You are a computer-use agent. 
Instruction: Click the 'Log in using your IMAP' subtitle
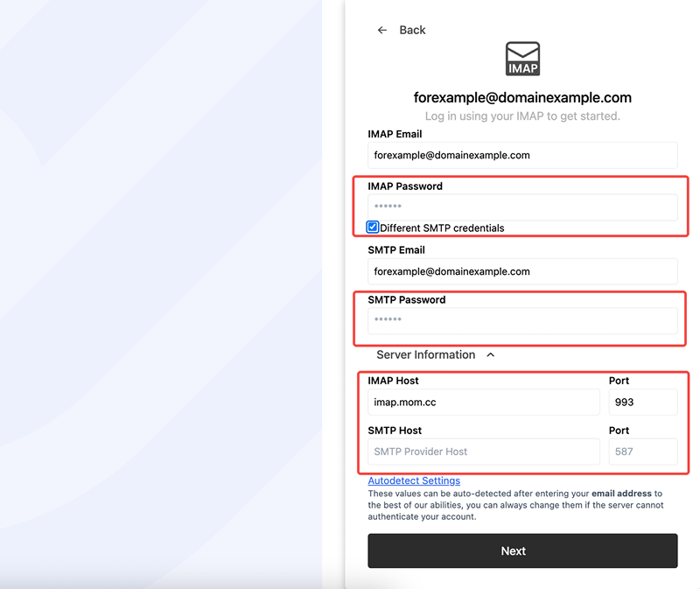pos(522,116)
